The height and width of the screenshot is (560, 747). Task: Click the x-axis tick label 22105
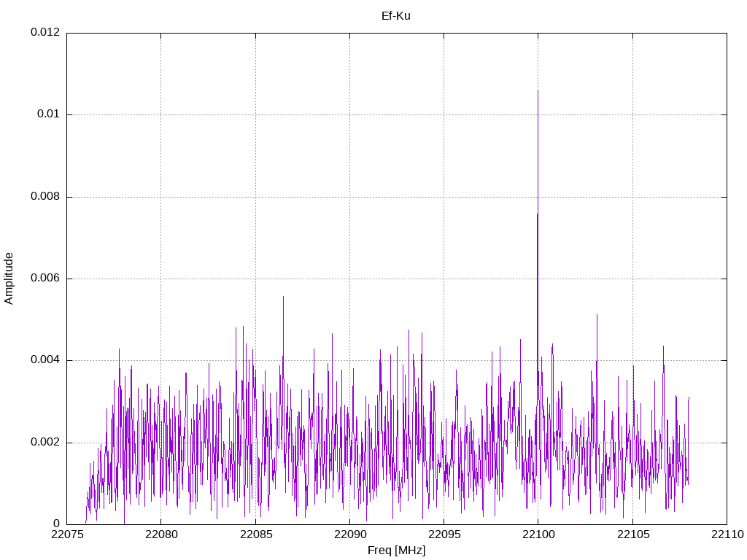click(x=633, y=534)
